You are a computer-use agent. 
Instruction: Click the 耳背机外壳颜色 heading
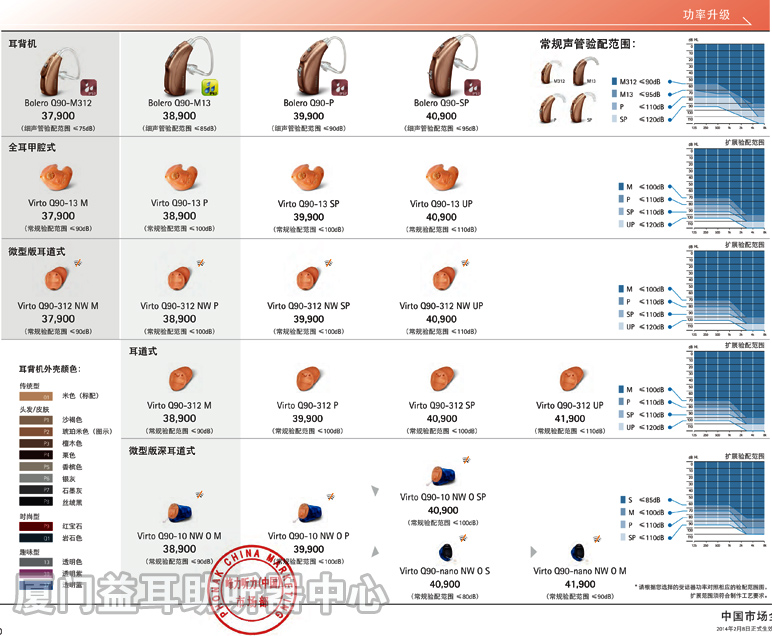(50, 369)
